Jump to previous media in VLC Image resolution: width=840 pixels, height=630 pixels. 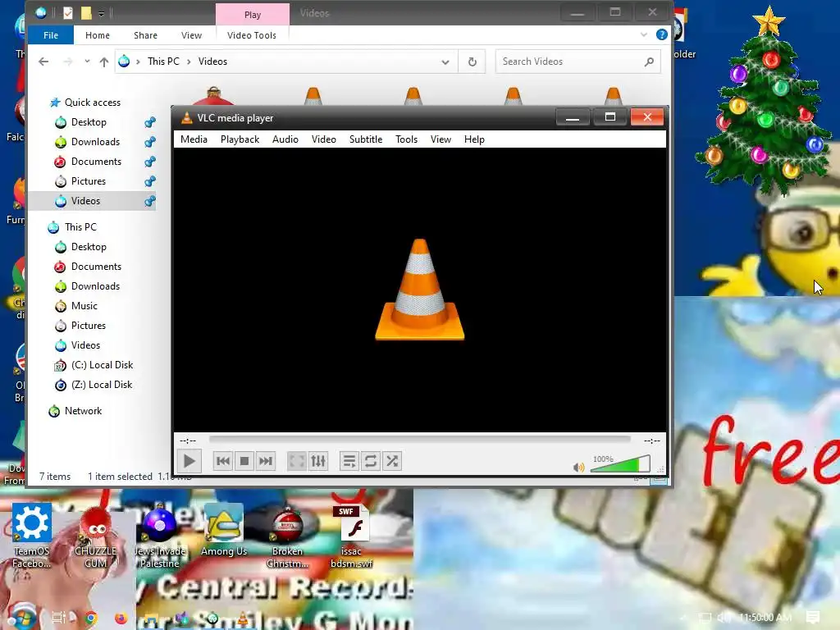[223, 461]
